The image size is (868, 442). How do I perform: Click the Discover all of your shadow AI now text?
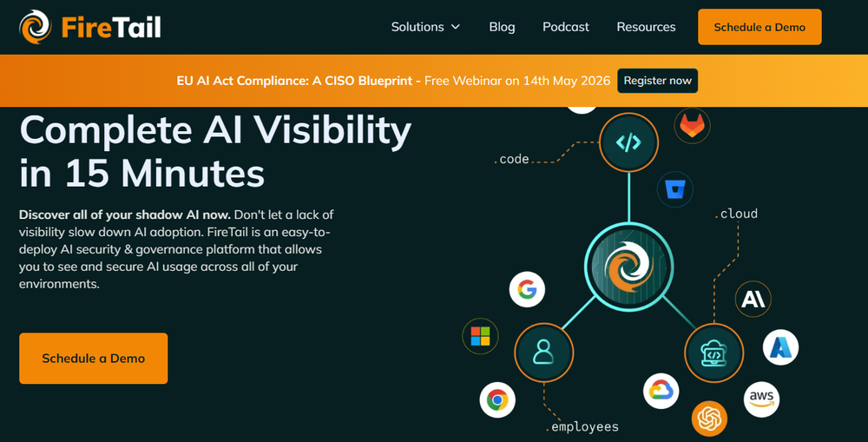pyautogui.click(x=124, y=214)
